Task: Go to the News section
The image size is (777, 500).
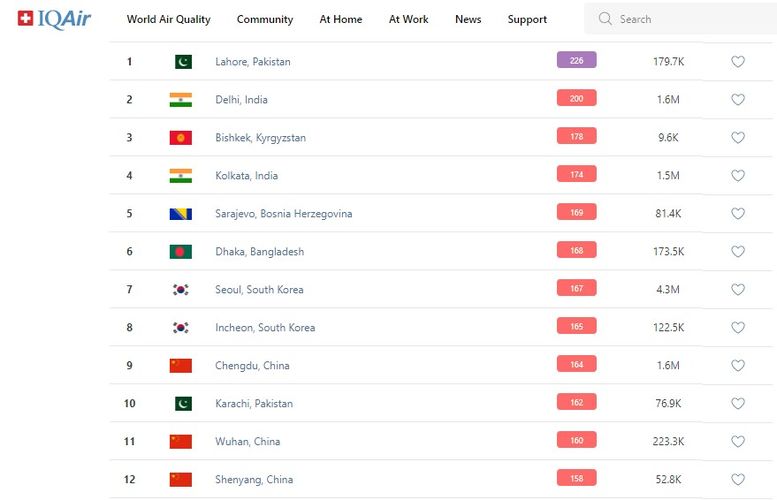Action: [x=467, y=19]
